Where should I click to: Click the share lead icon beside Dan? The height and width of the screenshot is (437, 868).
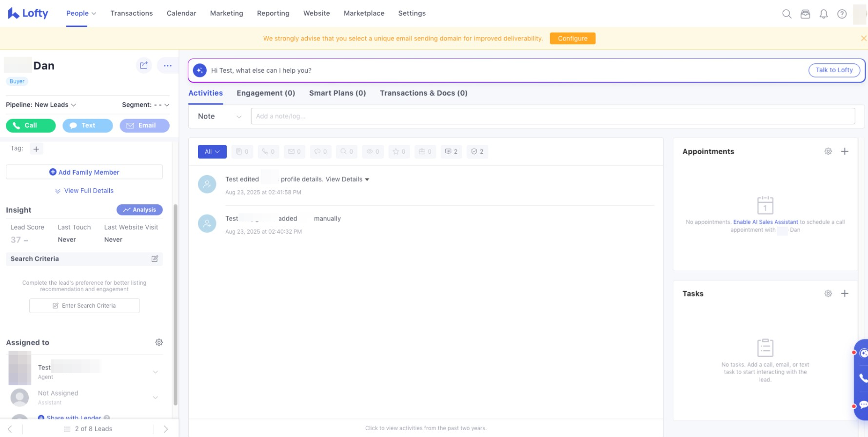(x=144, y=65)
